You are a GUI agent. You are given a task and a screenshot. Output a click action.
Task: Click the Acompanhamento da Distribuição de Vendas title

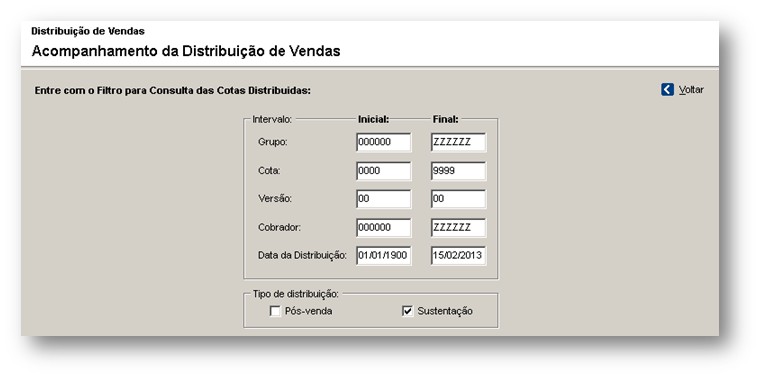coord(186,51)
